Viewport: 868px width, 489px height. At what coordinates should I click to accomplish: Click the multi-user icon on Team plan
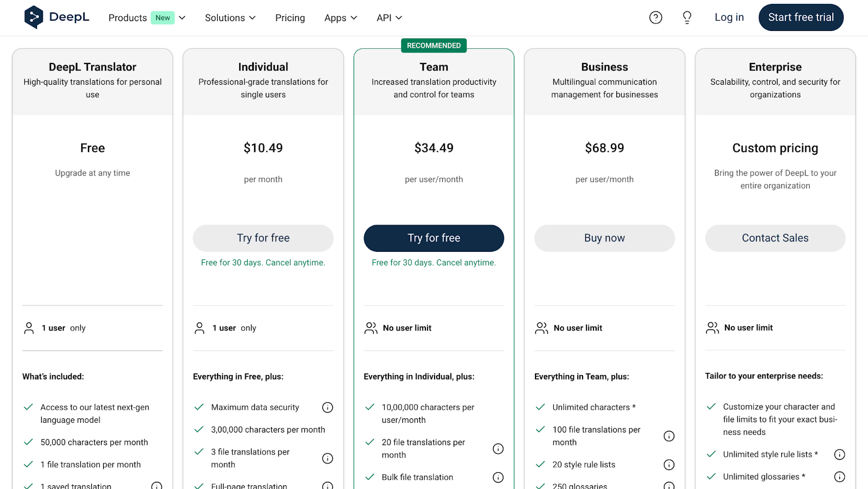371,328
